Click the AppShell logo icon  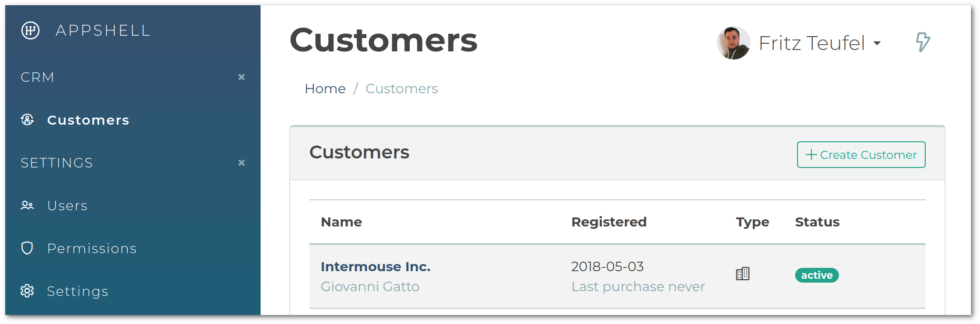click(x=30, y=30)
